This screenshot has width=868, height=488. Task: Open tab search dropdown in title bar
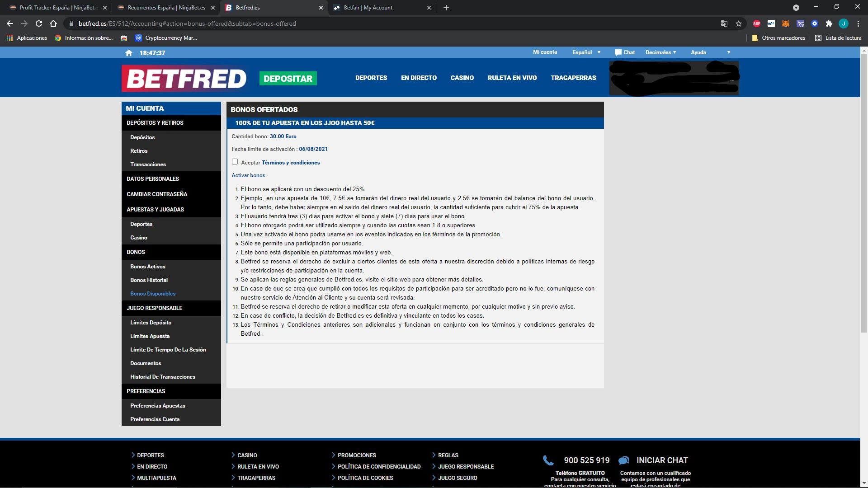click(x=796, y=8)
